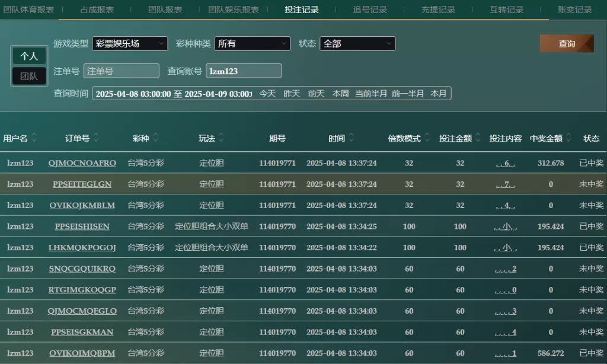This screenshot has width=607, height=364.
Task: Switch to the 团队 view toggle
Action: [29, 76]
